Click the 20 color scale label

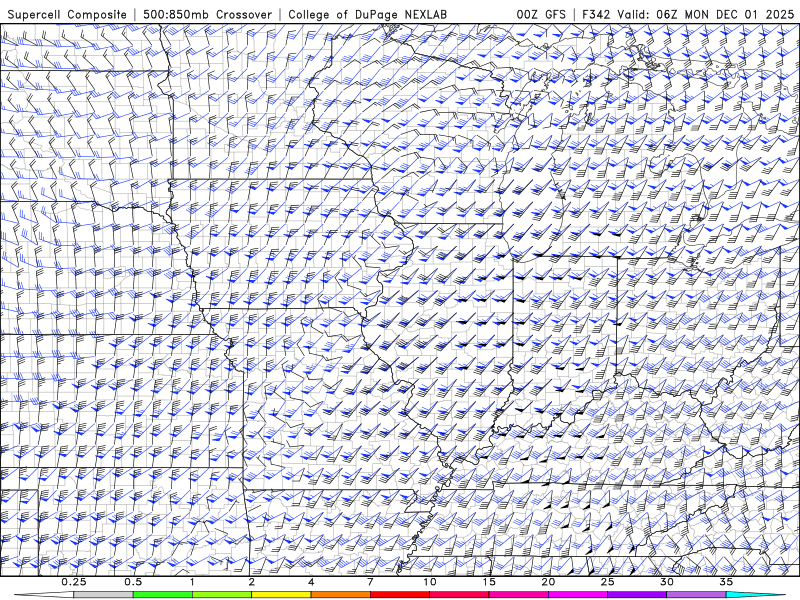(548, 582)
